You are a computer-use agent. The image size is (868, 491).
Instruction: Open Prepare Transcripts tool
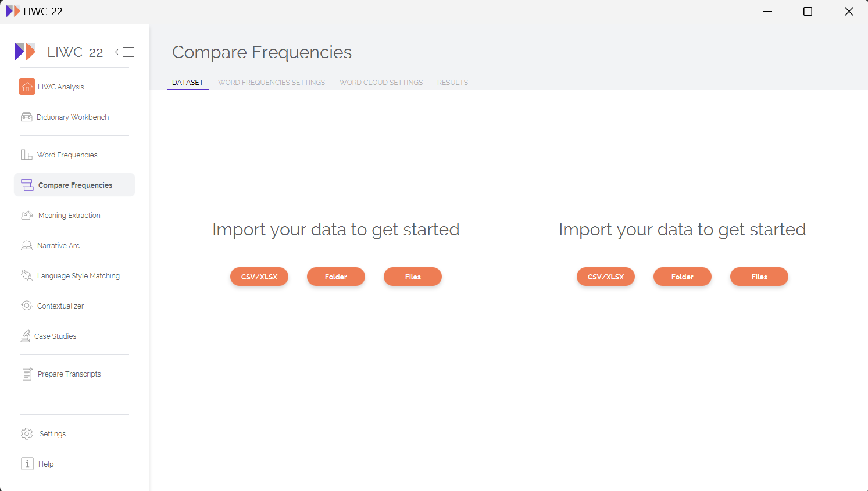(74, 374)
